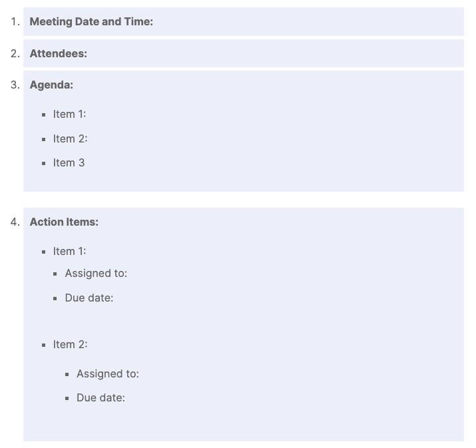This screenshot has width=476, height=448.
Task: Click the Action Items heading
Action: (64, 222)
